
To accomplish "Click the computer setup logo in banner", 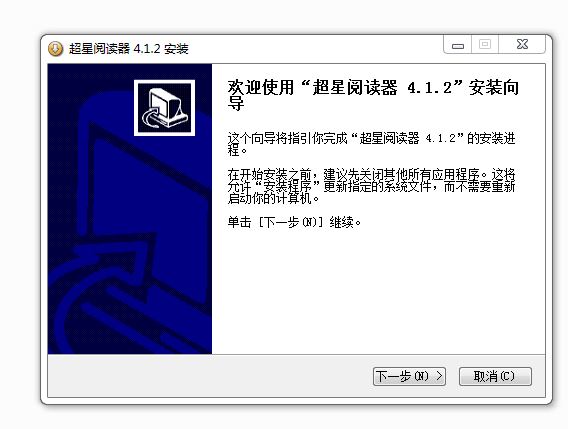I will tap(164, 108).
